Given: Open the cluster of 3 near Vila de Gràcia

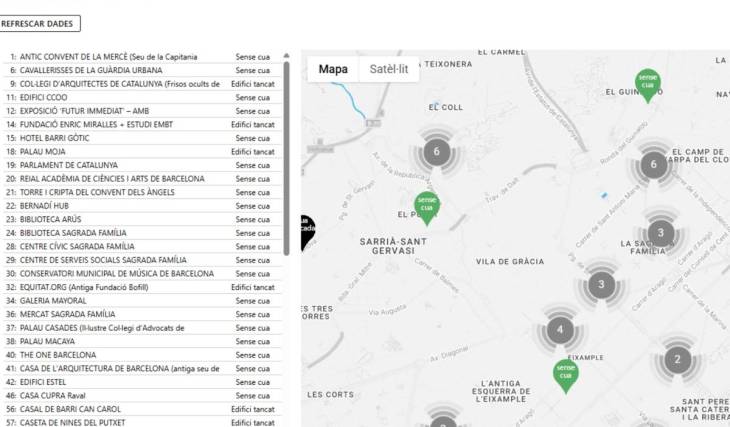Looking at the screenshot, I should 601,285.
